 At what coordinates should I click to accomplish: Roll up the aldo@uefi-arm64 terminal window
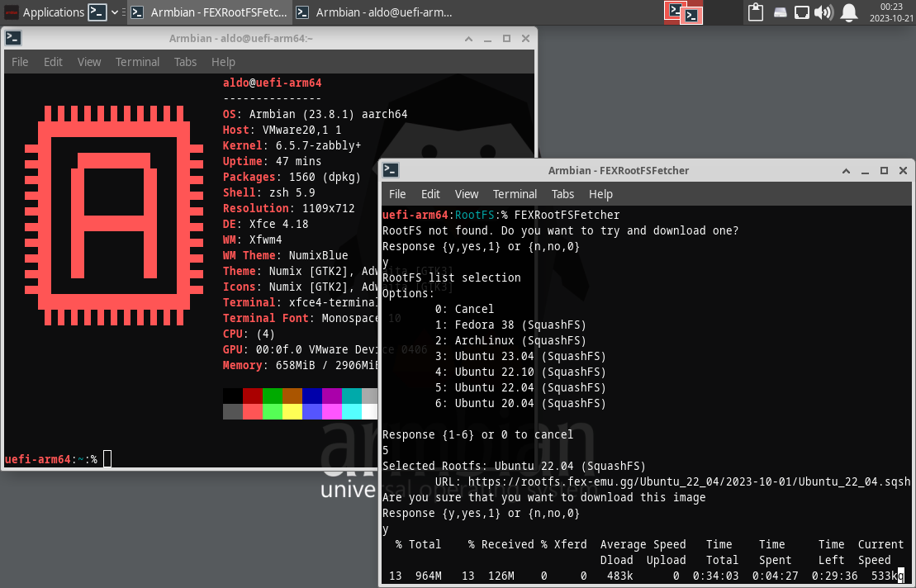click(x=468, y=38)
